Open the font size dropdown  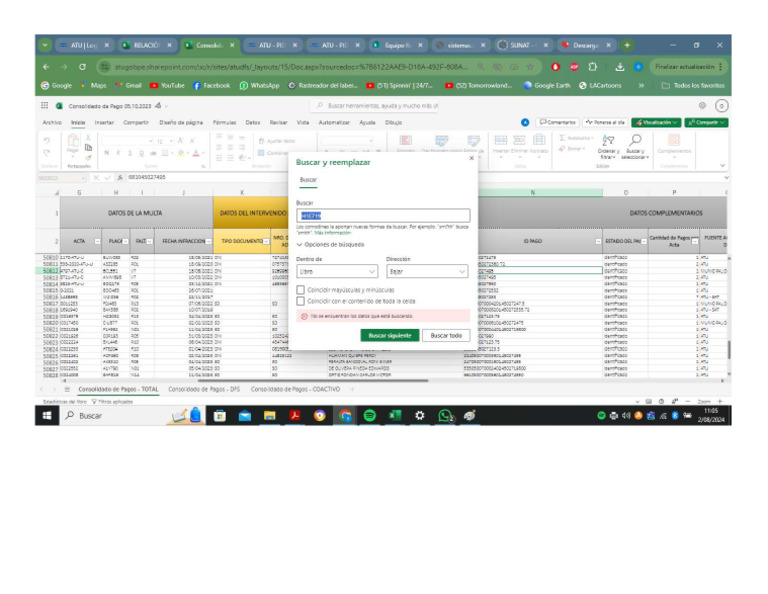tap(171, 141)
